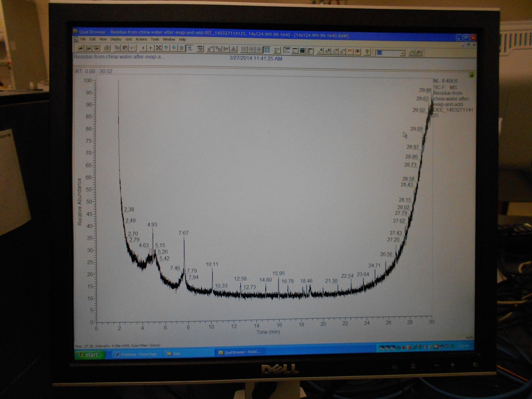532x399 pixels.
Task: Click the left arrow pan icon
Action: pos(144,48)
